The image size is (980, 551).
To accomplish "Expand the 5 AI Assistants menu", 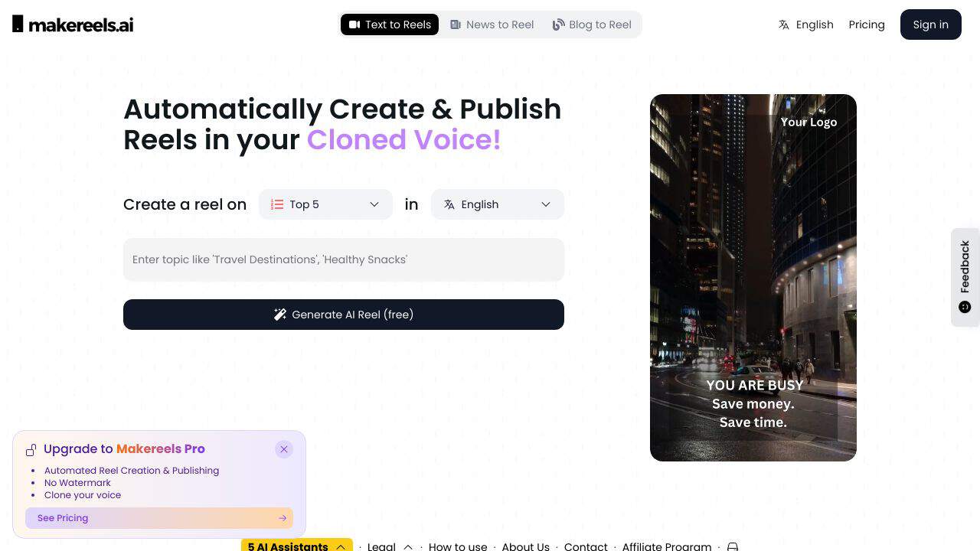I will coord(297,546).
